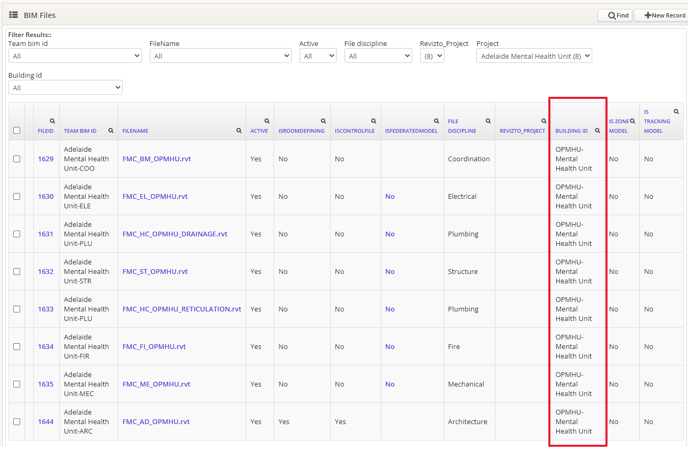The image size is (688, 450).
Task: Sort by FILEID column header
Action: [x=46, y=131]
